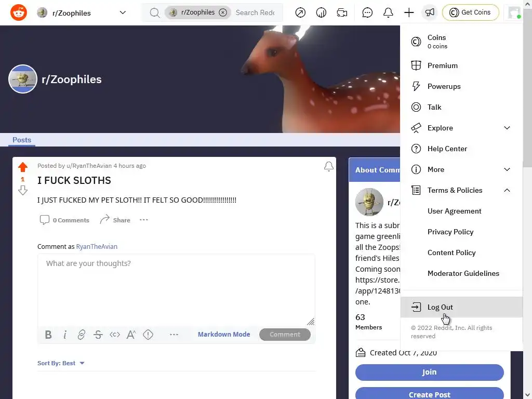Click the upvote arrow on the post
The image size is (532, 399).
pos(23,167)
